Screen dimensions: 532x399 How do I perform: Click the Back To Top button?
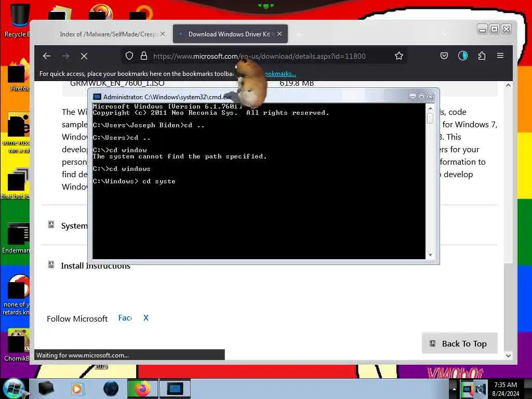coord(460,343)
